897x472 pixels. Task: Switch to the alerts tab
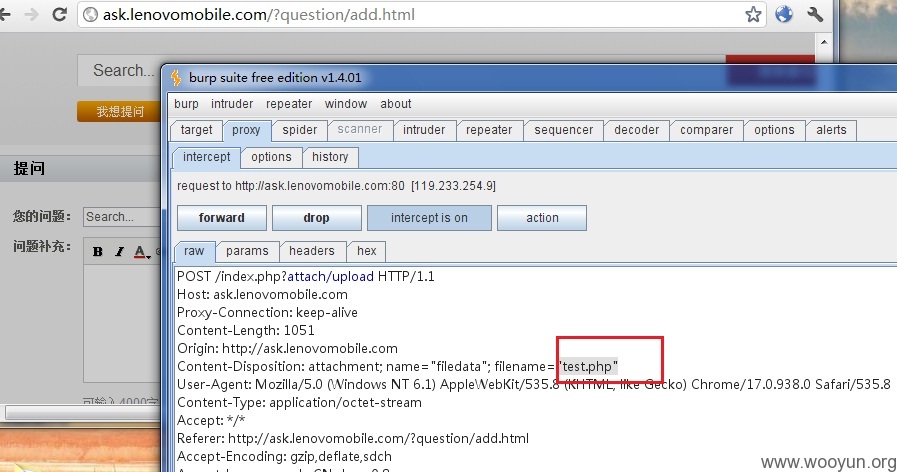(831, 130)
